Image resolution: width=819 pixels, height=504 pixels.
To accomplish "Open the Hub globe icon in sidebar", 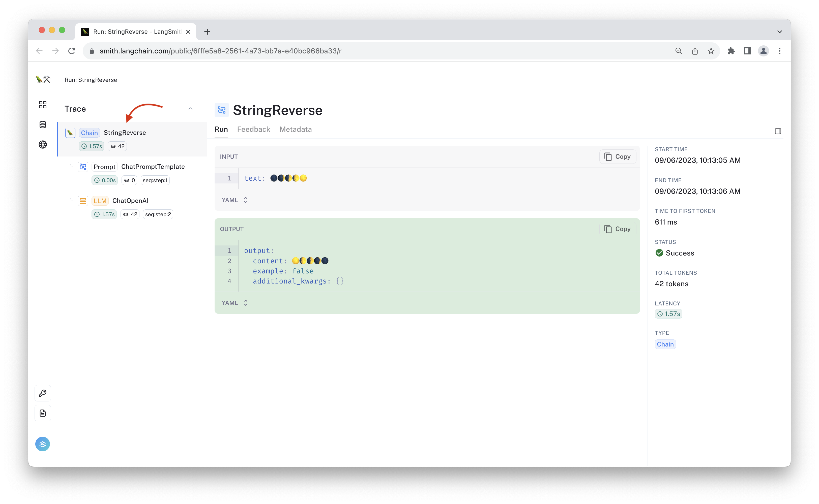I will point(43,144).
